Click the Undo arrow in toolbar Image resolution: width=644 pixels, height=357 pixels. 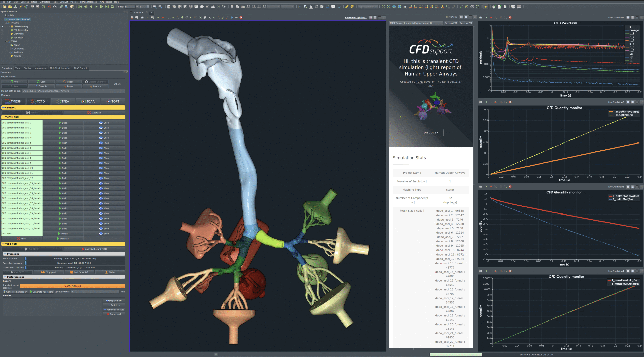[x=49, y=7]
